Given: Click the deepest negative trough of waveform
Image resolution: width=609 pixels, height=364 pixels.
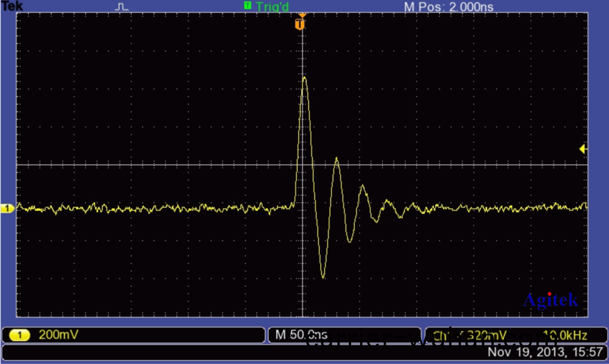Looking at the screenshot, I should click(323, 277).
